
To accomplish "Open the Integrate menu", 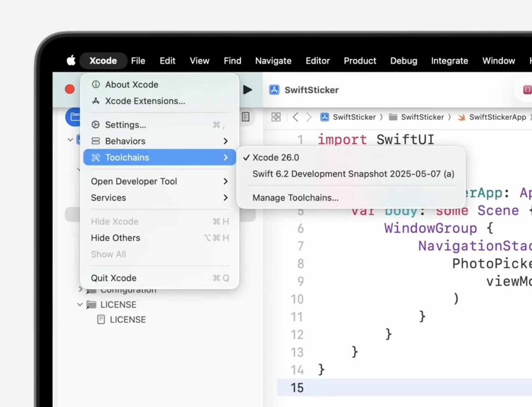I will click(449, 61).
